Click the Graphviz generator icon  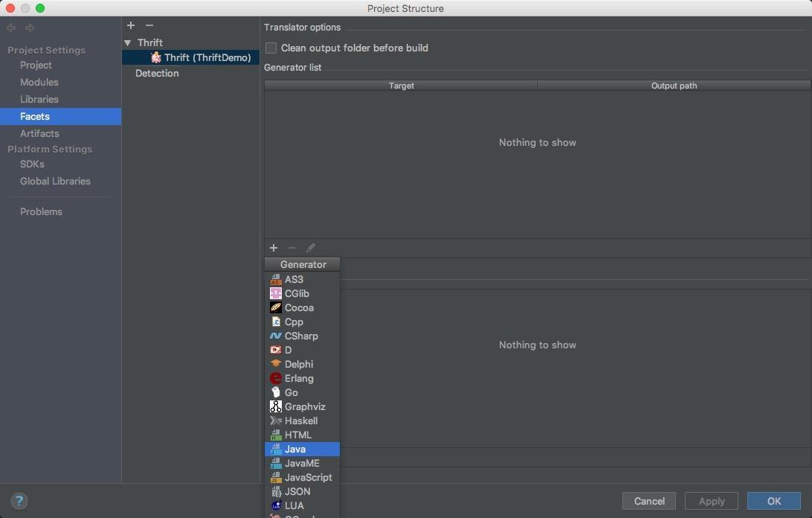tap(275, 406)
